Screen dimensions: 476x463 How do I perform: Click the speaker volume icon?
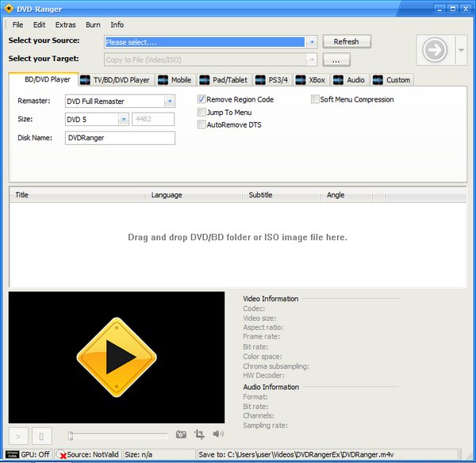(218, 434)
